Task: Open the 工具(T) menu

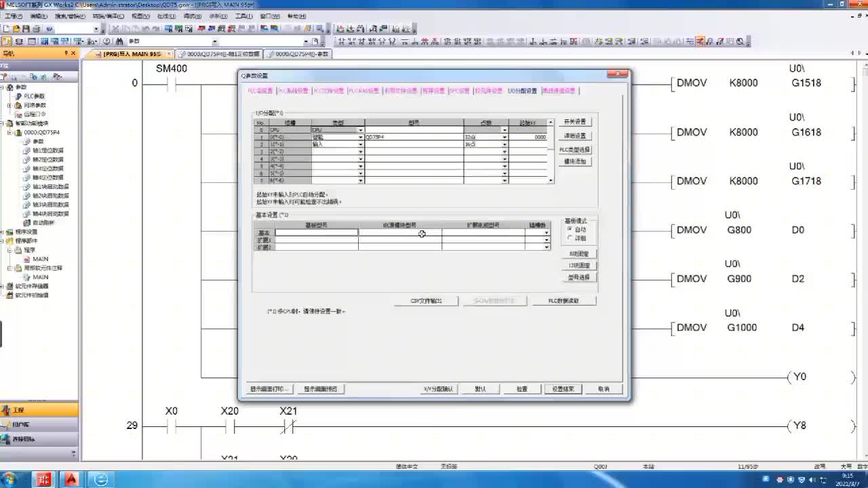Action: 243,16
